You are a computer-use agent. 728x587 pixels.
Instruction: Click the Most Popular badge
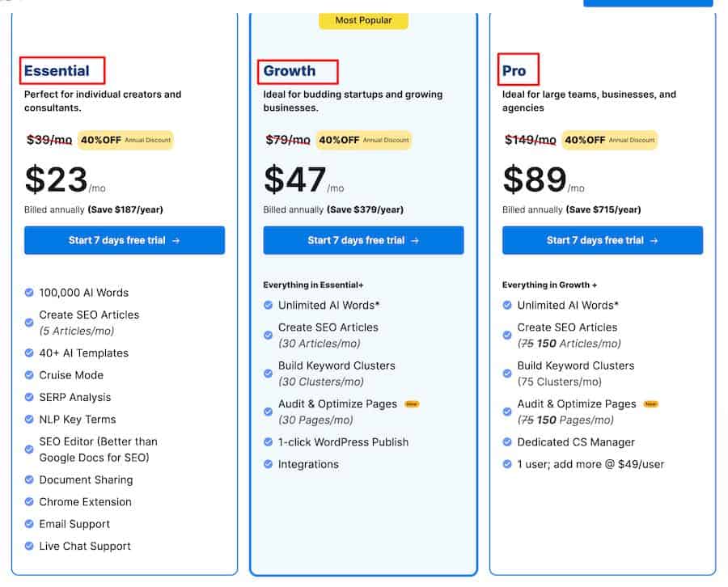363,20
